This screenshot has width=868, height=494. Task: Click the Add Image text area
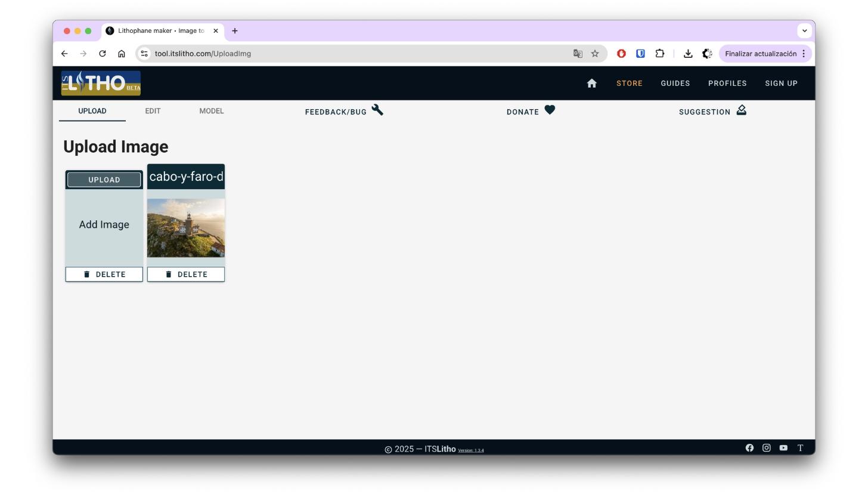104,224
